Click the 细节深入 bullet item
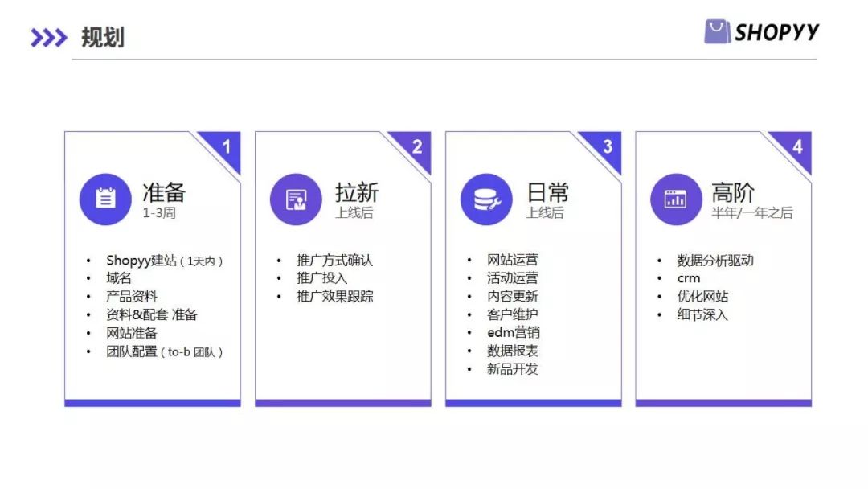The image size is (868, 489). [702, 314]
